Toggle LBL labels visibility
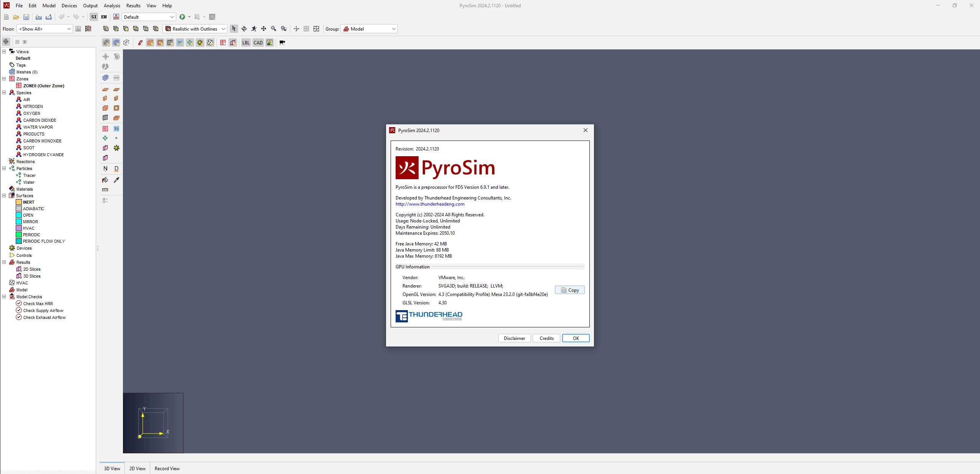 [246, 42]
